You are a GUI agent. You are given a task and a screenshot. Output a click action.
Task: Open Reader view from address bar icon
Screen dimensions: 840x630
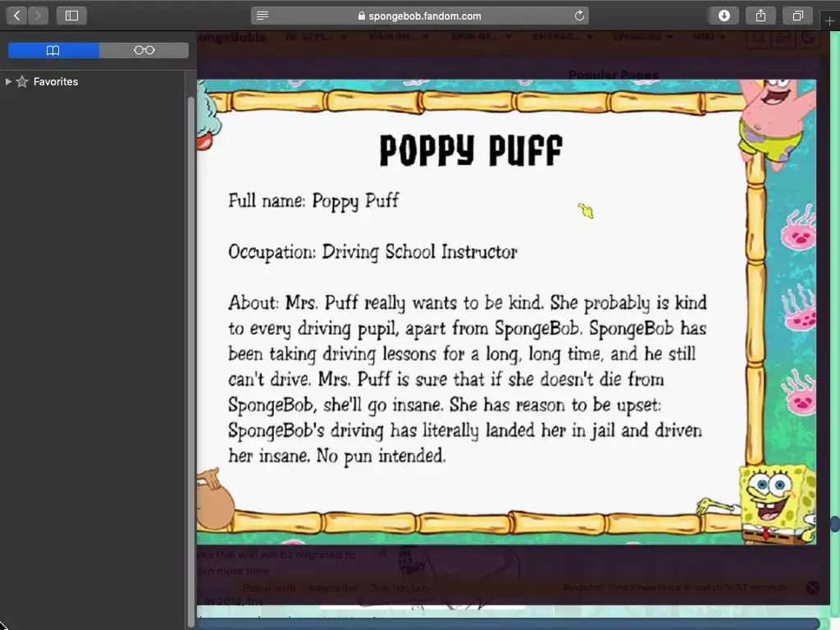tap(262, 16)
